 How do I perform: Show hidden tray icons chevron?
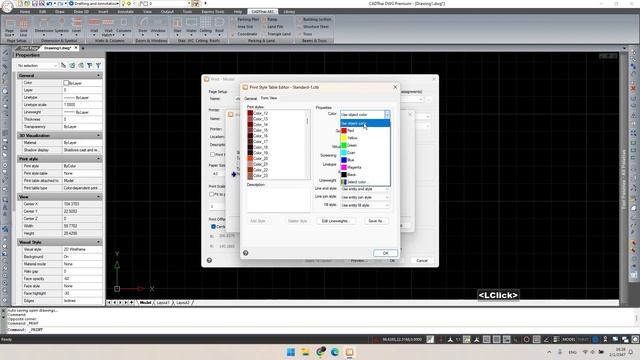coord(549,352)
